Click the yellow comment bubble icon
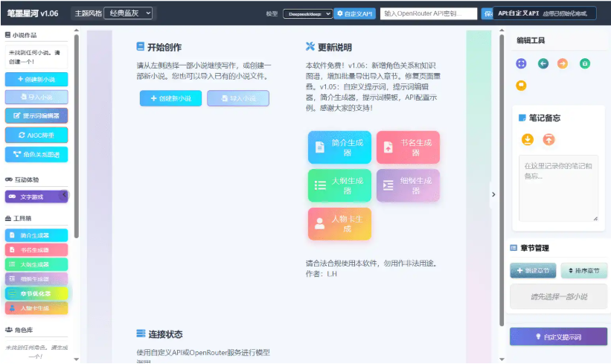Image resolution: width=611 pixels, height=364 pixels. [x=521, y=86]
